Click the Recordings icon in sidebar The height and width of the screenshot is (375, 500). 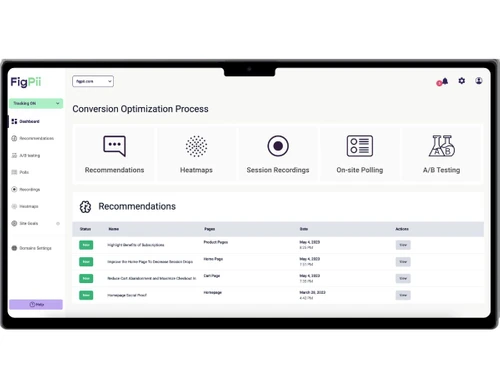[x=14, y=189]
